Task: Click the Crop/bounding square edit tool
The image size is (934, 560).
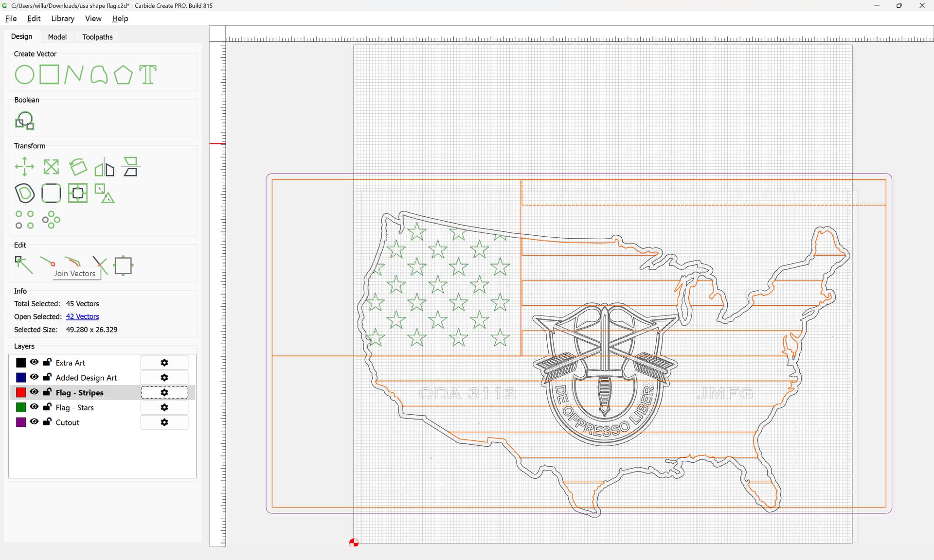Action: [123, 265]
